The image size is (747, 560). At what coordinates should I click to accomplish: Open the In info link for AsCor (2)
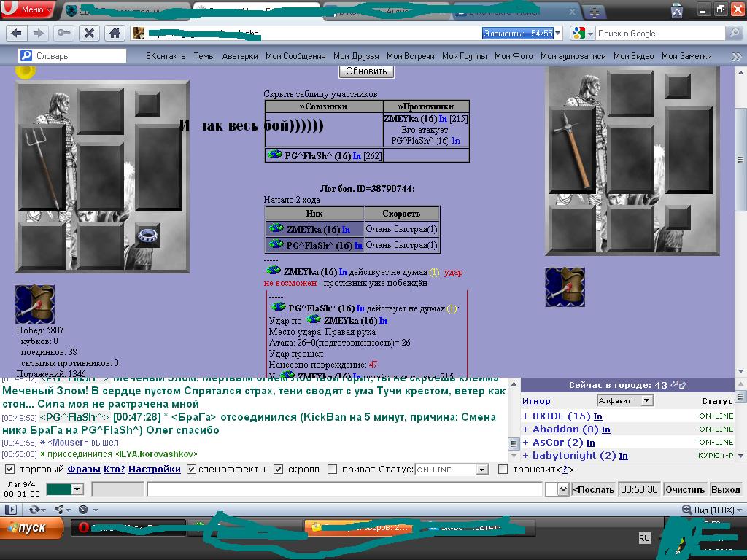click(590, 443)
